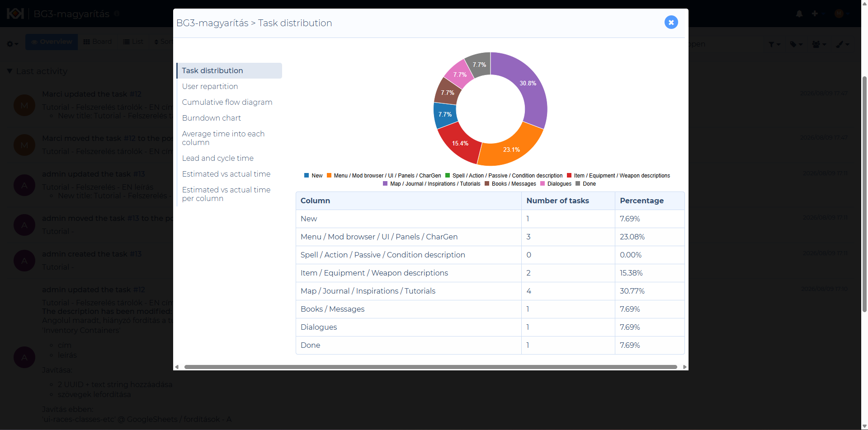Close the Task distribution dialog
Viewport: 868px width, 430px height.
pyautogui.click(x=671, y=22)
